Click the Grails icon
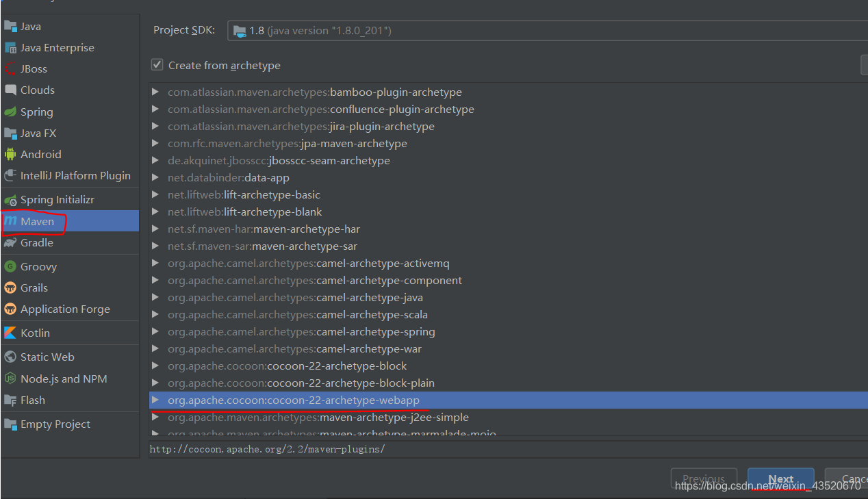868x499 pixels. point(10,288)
